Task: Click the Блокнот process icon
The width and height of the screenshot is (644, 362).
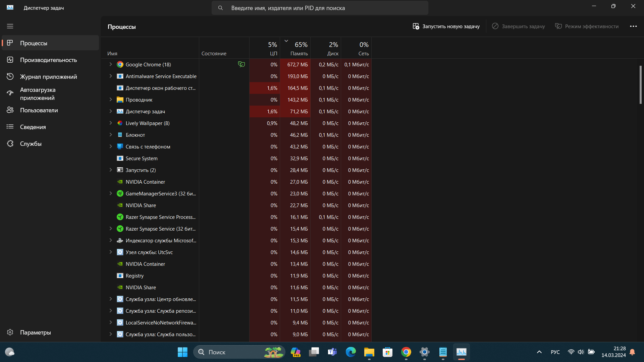Action: 120,135
